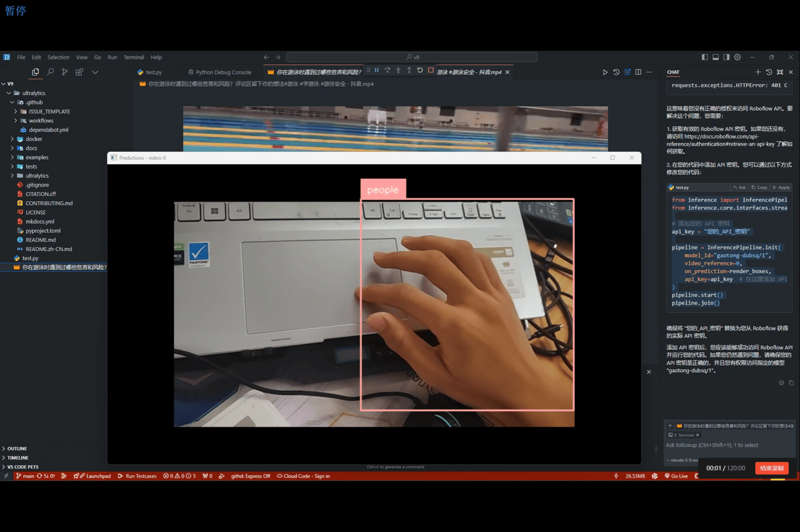
Task: Click the Run file play icon
Action: point(604,72)
